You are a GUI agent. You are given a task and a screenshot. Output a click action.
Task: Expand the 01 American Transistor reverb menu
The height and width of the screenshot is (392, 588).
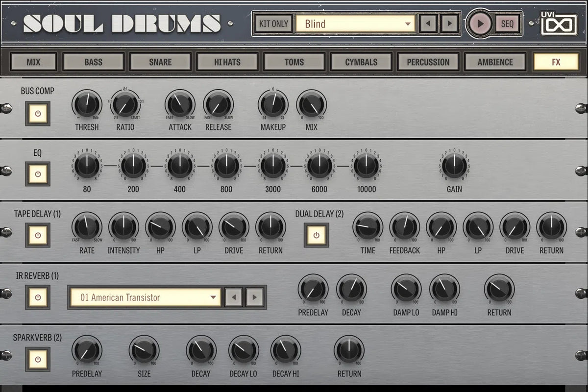coord(145,297)
